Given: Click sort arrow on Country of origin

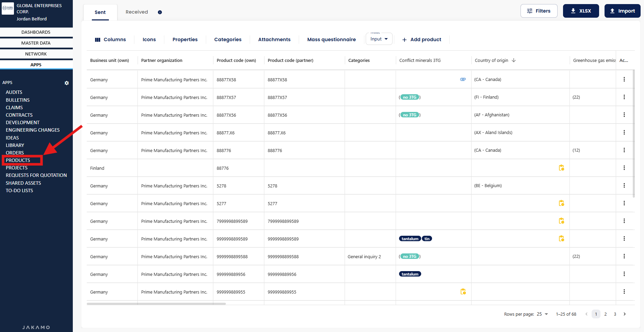Looking at the screenshot, I should coord(514,60).
